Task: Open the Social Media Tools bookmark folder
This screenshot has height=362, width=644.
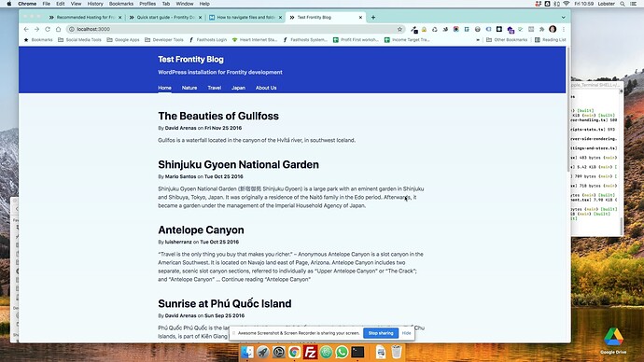Action: click(x=79, y=40)
